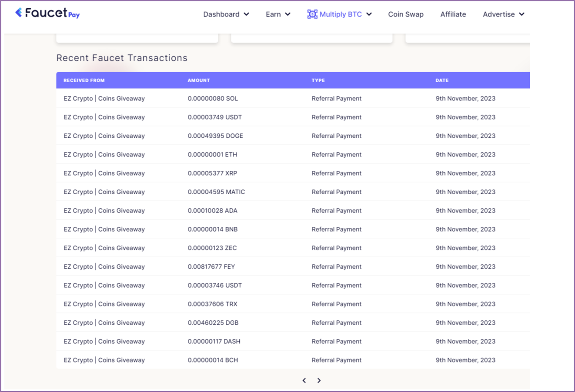Select the 0.00460225 DGB amount
The image size is (575, 392).
point(213,323)
